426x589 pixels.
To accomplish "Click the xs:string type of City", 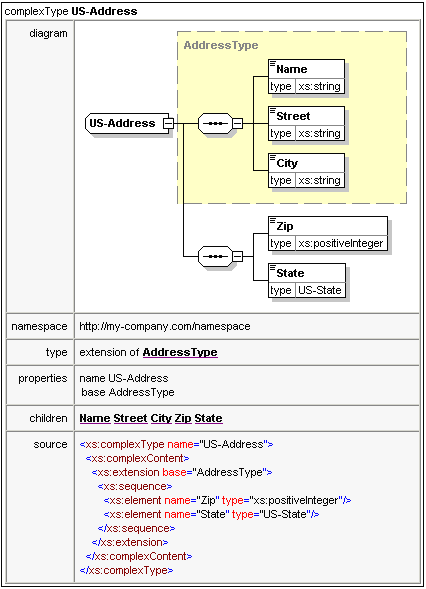I will [319, 180].
